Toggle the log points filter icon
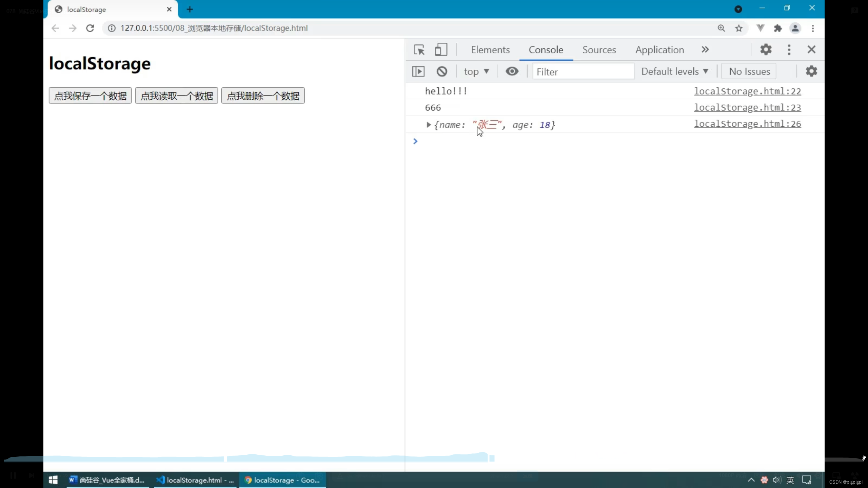The image size is (868, 488). click(x=512, y=72)
